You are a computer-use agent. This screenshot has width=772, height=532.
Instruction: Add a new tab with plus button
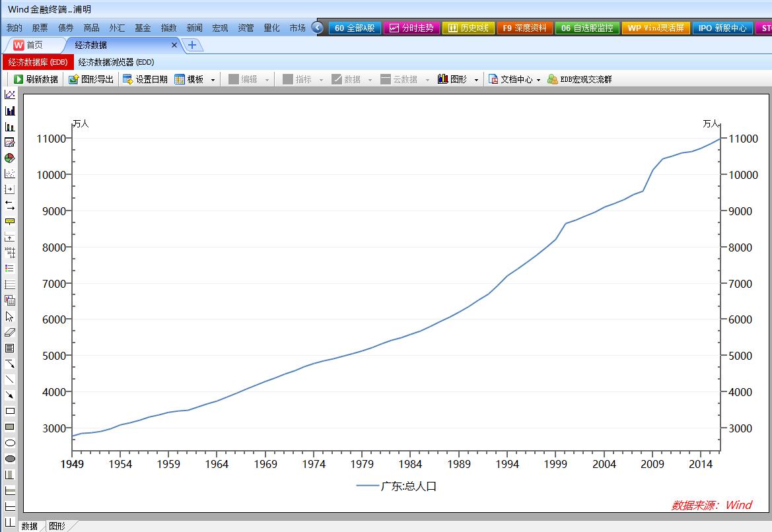pyautogui.click(x=192, y=45)
